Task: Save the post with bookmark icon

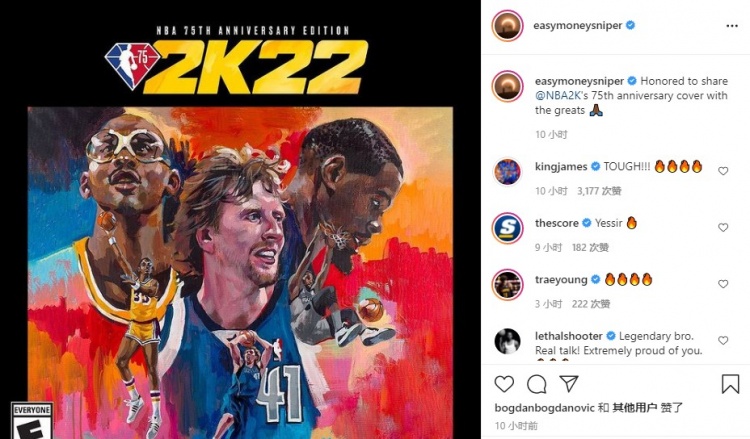Action: coord(730,384)
